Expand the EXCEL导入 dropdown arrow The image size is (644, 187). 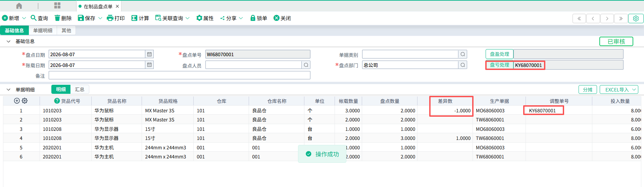point(634,89)
